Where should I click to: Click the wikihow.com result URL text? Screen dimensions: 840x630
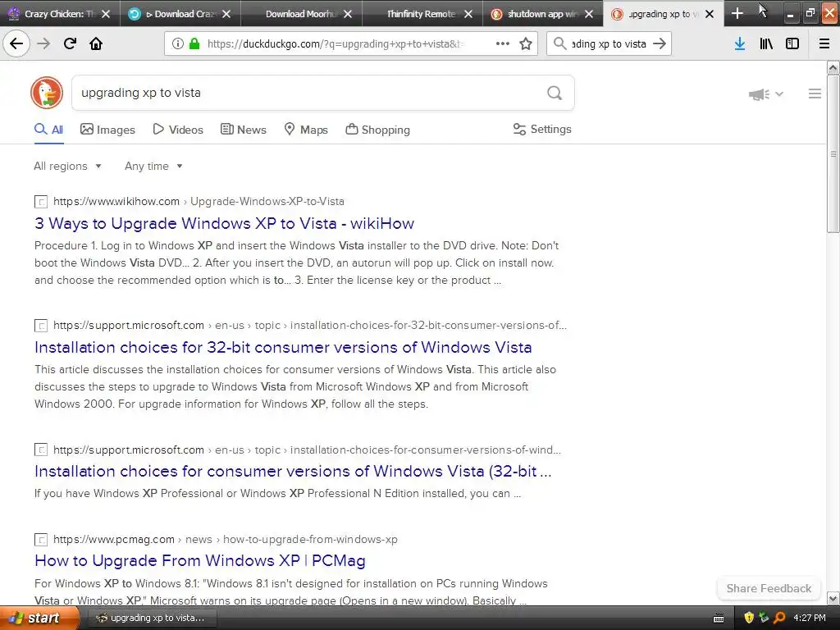(199, 202)
